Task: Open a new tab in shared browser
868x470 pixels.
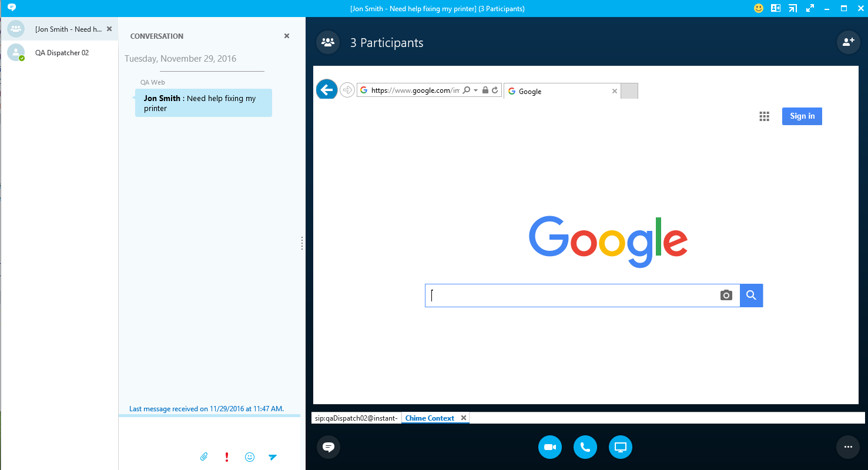Action: pos(629,91)
